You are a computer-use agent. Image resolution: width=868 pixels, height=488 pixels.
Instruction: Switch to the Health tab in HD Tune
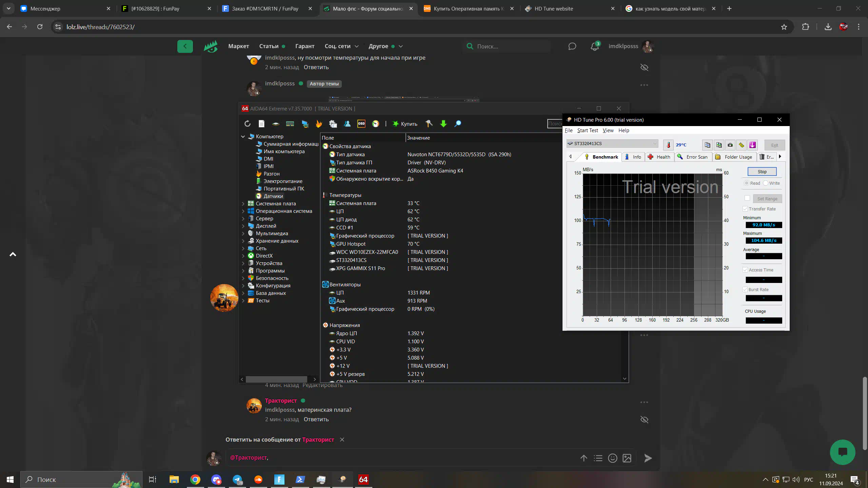tap(659, 157)
